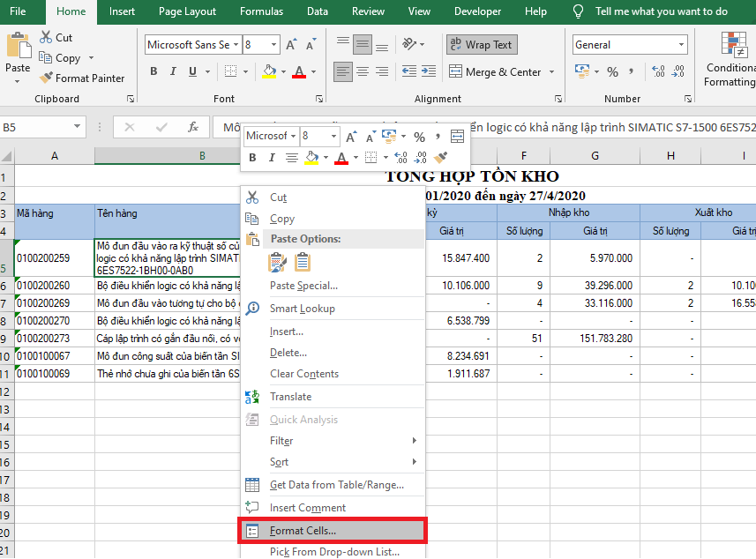The image size is (756, 559).
Task: Choose Format Cells from context menu
Action: [x=303, y=531]
